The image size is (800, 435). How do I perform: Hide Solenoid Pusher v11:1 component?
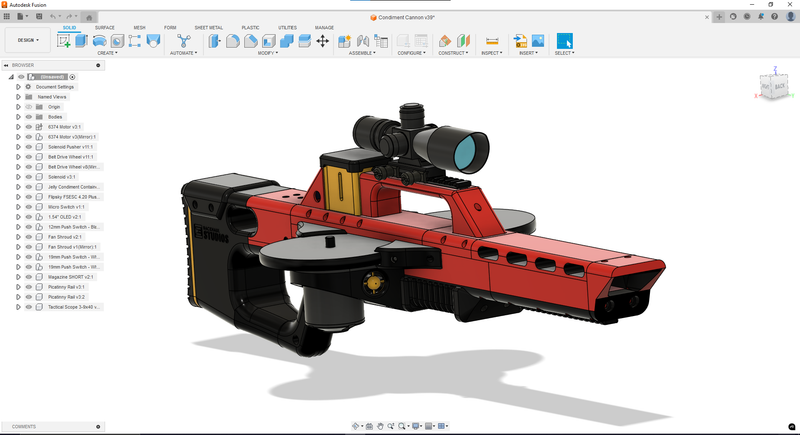click(x=29, y=147)
